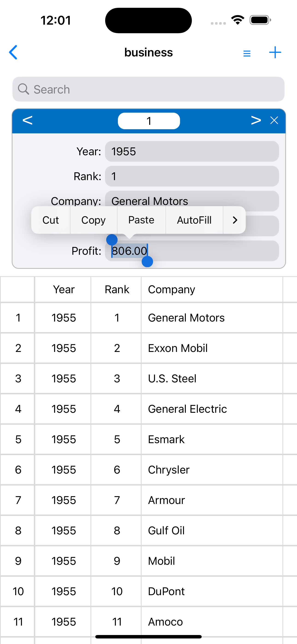Tap the search magnifier icon
The image size is (297, 644).
pos(23,89)
